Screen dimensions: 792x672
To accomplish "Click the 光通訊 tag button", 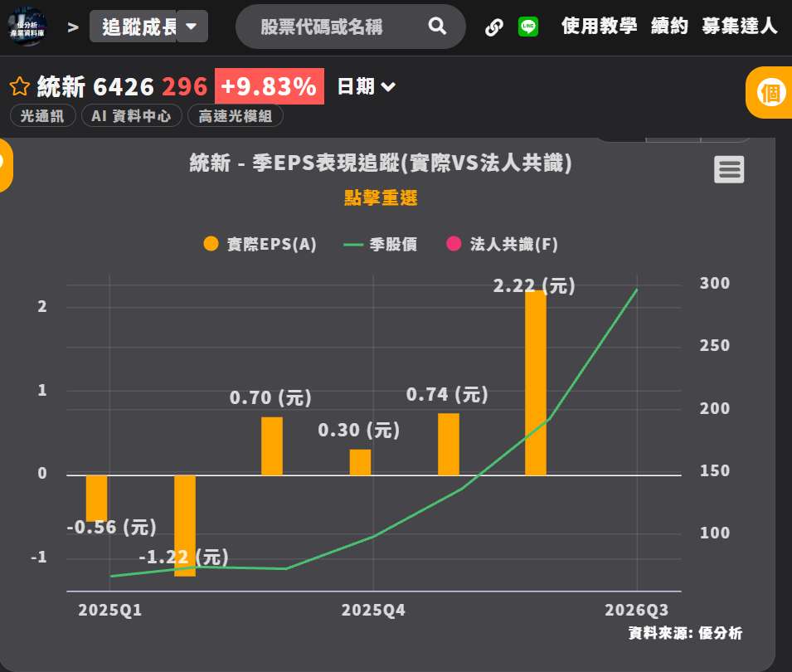I will [42, 115].
